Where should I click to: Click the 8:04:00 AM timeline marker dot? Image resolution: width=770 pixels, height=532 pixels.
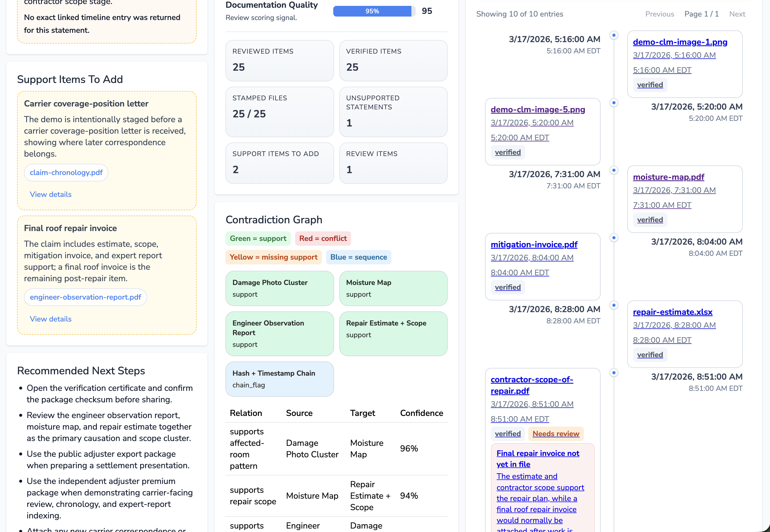click(614, 238)
